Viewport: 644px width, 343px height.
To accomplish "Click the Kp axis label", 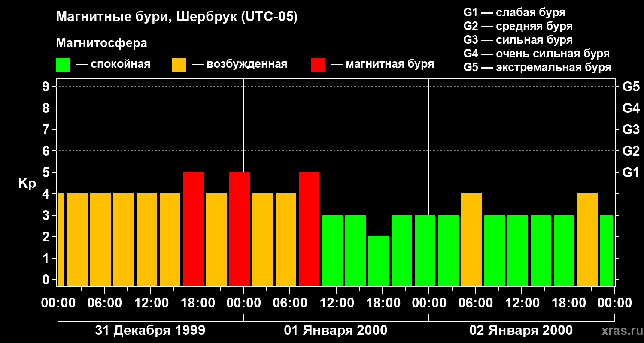I will pyautogui.click(x=27, y=184).
